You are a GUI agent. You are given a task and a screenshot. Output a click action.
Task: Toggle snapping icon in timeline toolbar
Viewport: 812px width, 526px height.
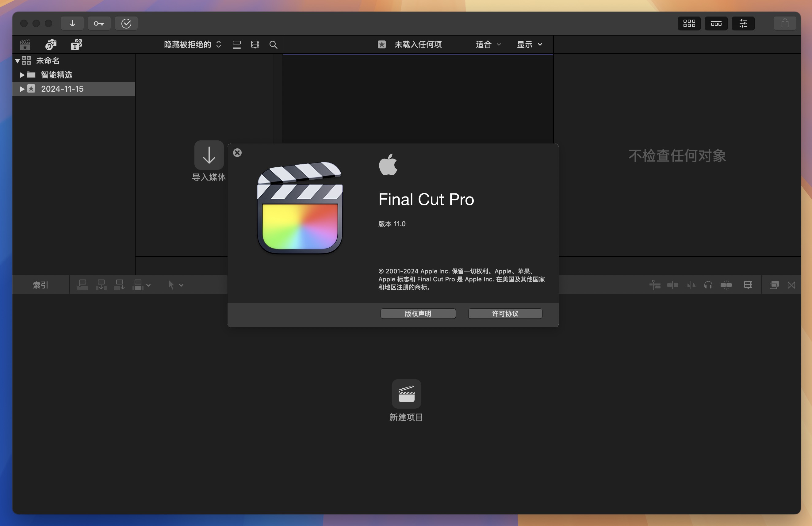point(726,285)
